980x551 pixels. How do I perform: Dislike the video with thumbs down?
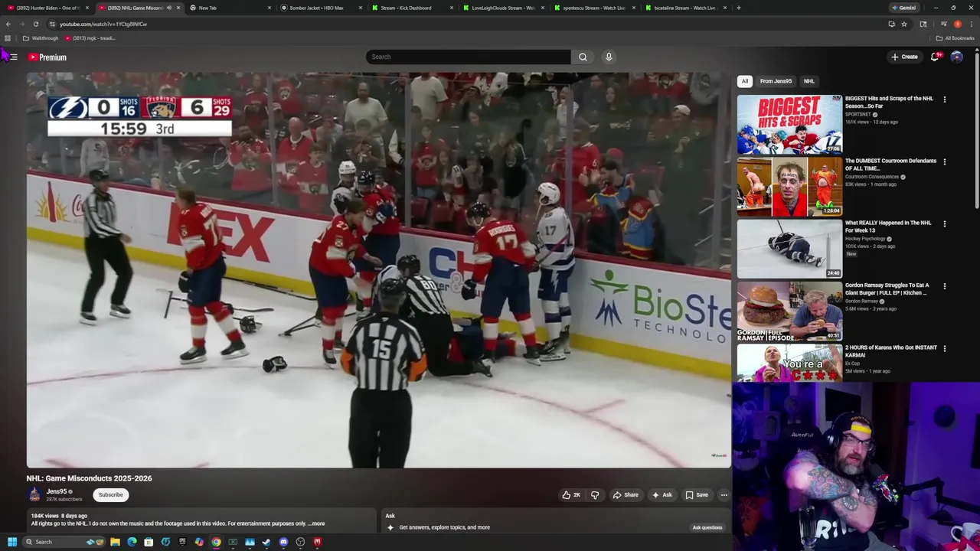(595, 495)
